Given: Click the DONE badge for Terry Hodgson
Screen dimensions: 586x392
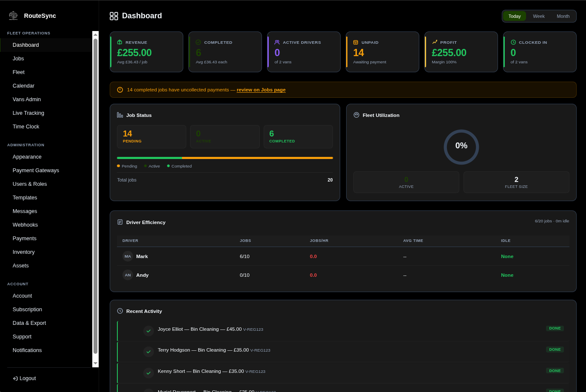Looking at the screenshot, I should (x=555, y=349).
